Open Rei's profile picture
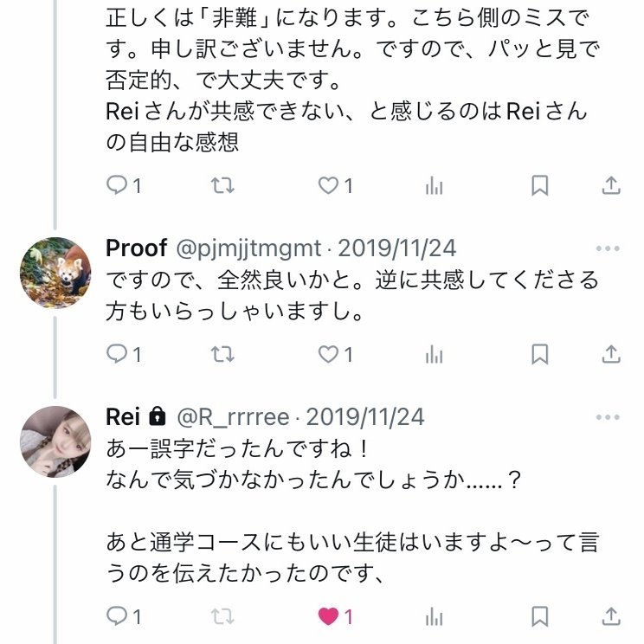Screen dimensions: 644x644 [x=55, y=441]
